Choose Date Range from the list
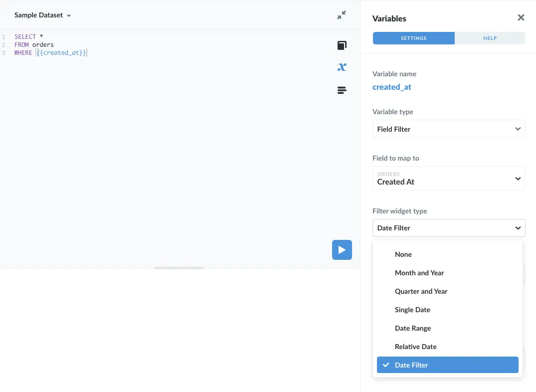The width and height of the screenshot is (536, 392). coord(413,328)
